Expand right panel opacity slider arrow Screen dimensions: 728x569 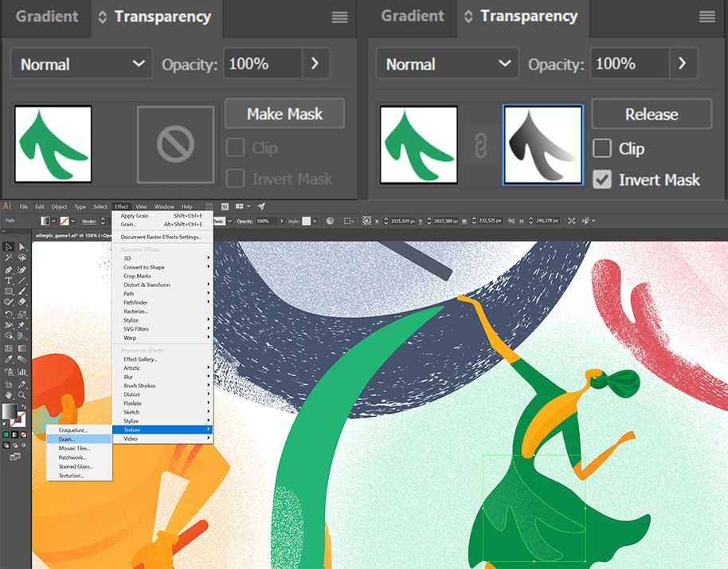(683, 63)
